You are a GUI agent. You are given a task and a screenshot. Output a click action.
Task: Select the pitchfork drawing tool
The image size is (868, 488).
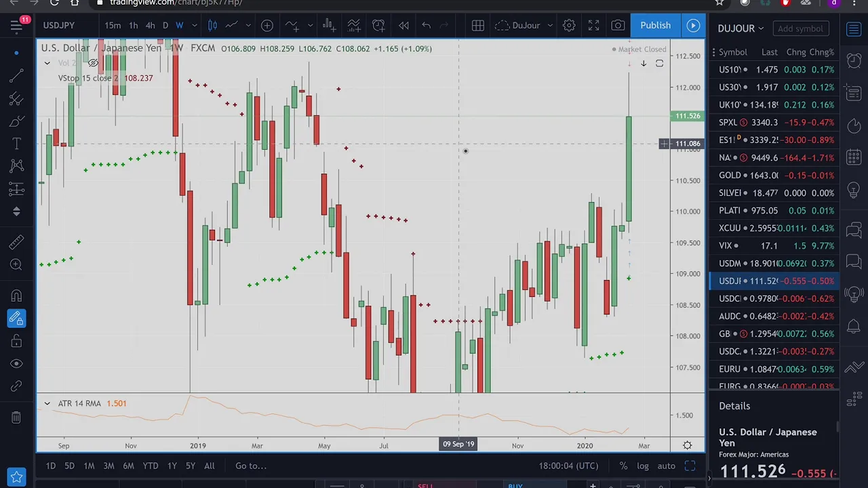tap(16, 99)
